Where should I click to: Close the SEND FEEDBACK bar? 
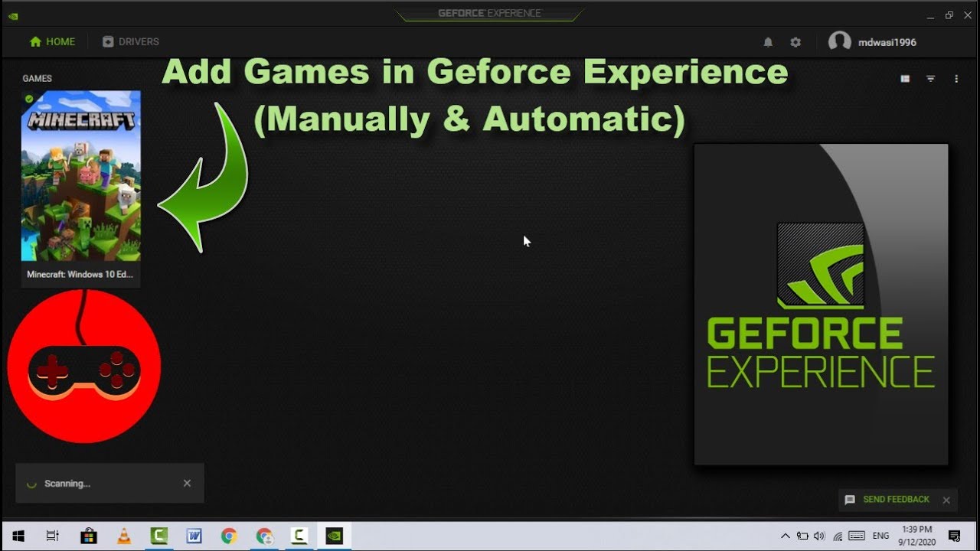pos(946,500)
